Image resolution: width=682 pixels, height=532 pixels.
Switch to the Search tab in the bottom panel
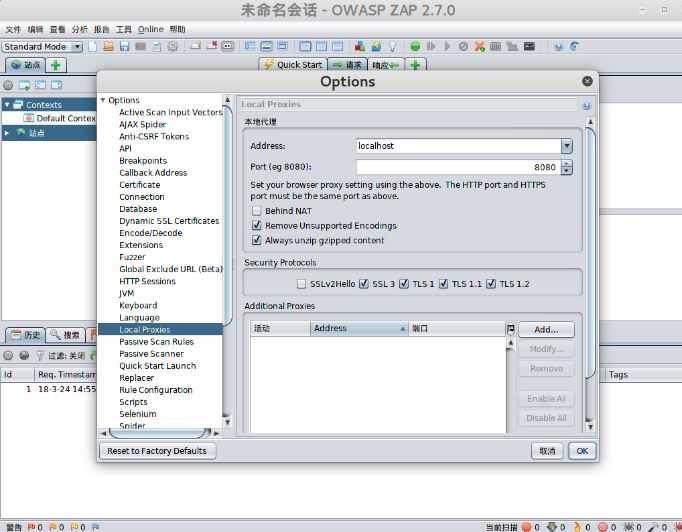65,335
